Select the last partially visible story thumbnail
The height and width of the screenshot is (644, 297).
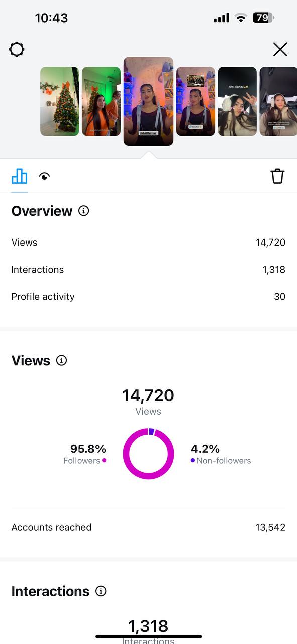(x=278, y=102)
